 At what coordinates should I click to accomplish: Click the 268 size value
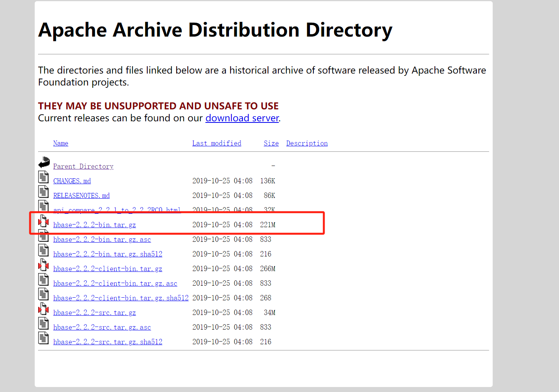266,298
